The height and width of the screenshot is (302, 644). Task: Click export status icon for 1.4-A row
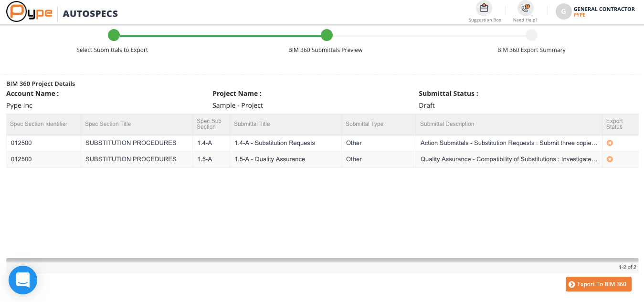point(610,143)
